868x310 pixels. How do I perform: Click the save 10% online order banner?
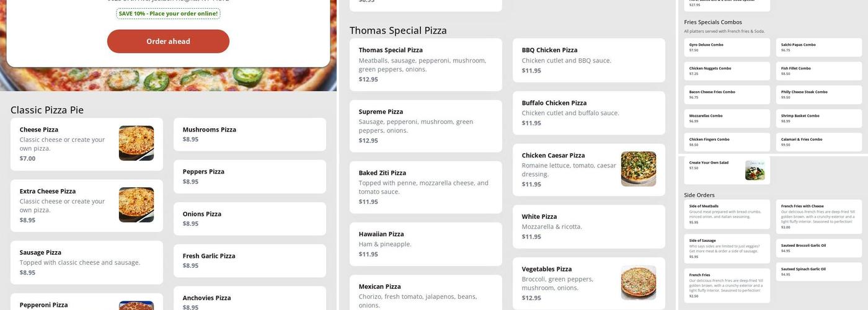click(168, 14)
